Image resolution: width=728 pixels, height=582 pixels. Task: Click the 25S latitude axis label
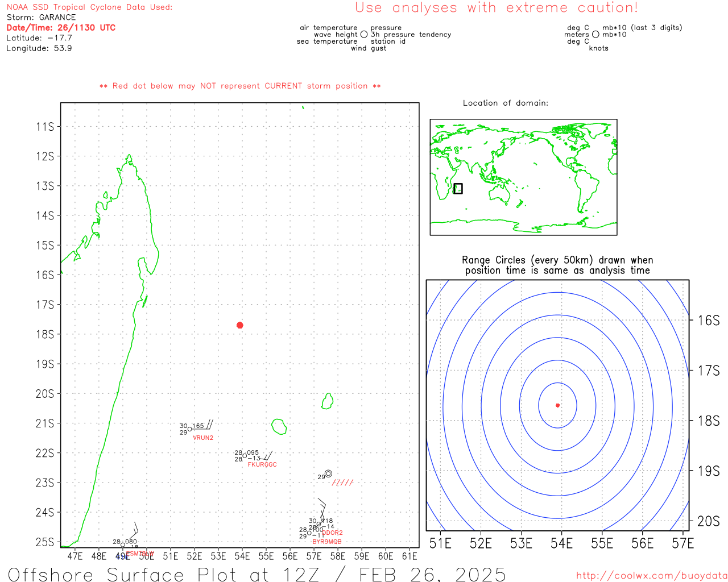[x=45, y=542]
